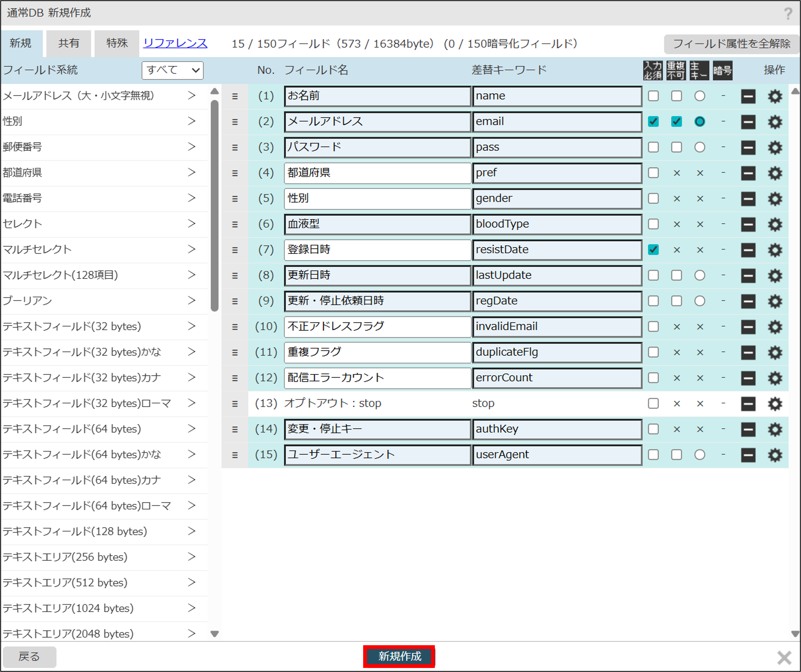Viewport: 801px width, 672px height.
Task: Uncheck 入力必須 for メールアドレス row
Action: [x=654, y=122]
